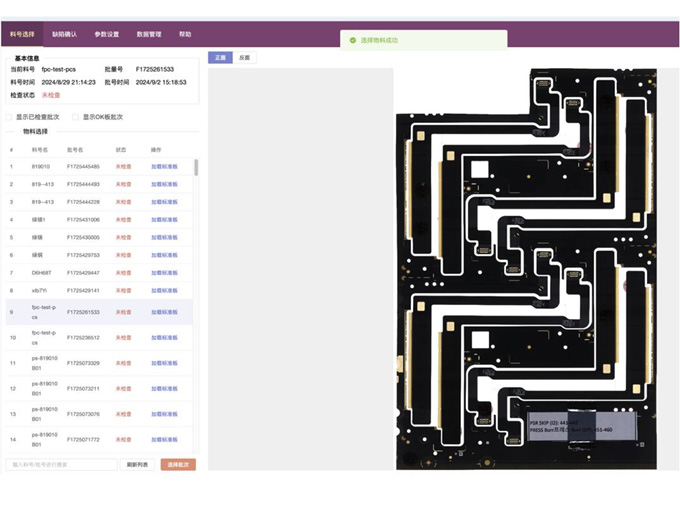Image resolution: width=680 pixels, height=515 pixels.
Task: Show the 正面 view of the board
Action: [220, 58]
